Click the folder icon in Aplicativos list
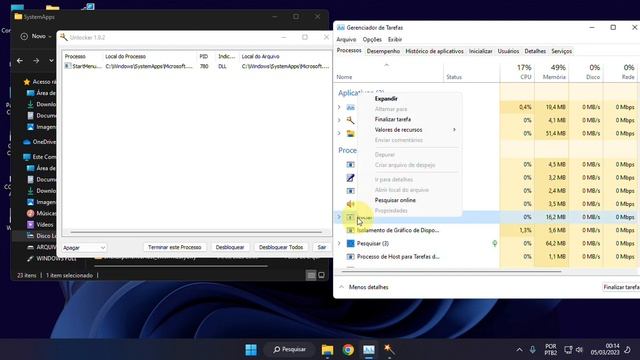Viewport: 640px width, 360px height. pos(350,133)
